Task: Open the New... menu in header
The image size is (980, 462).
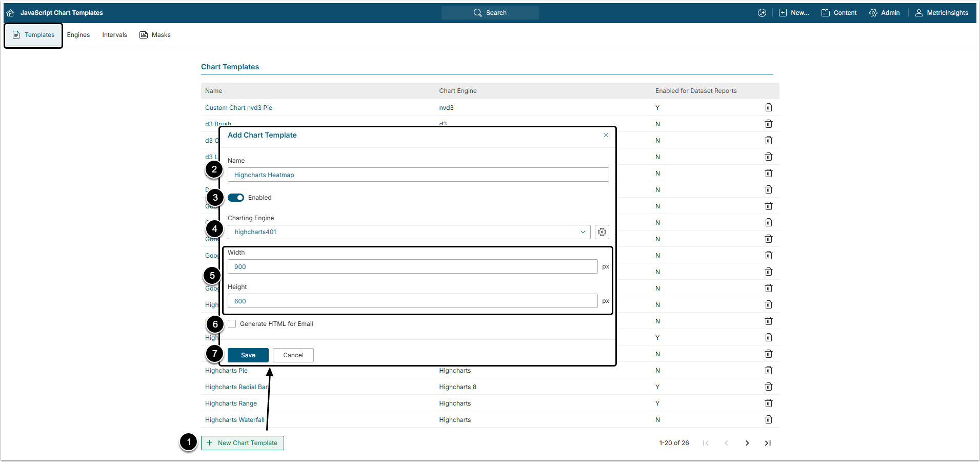Action: [x=794, y=13]
